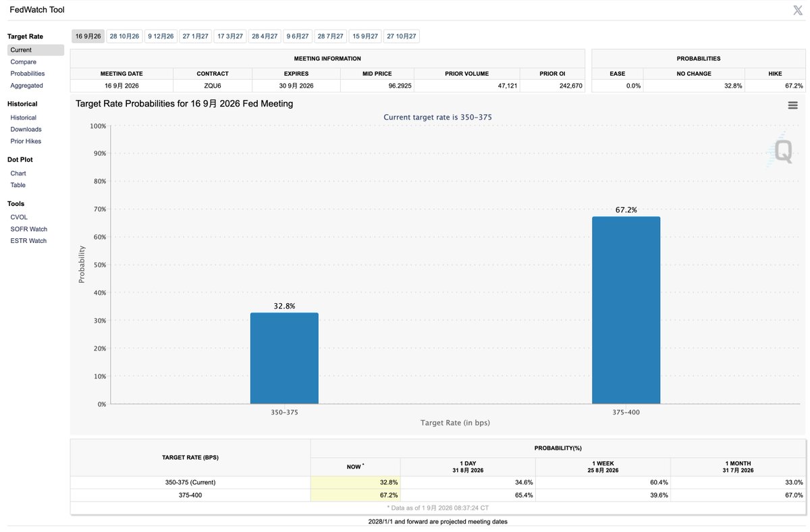Click the 350-375 (Current) table row label
810x532 pixels.
tap(190, 483)
